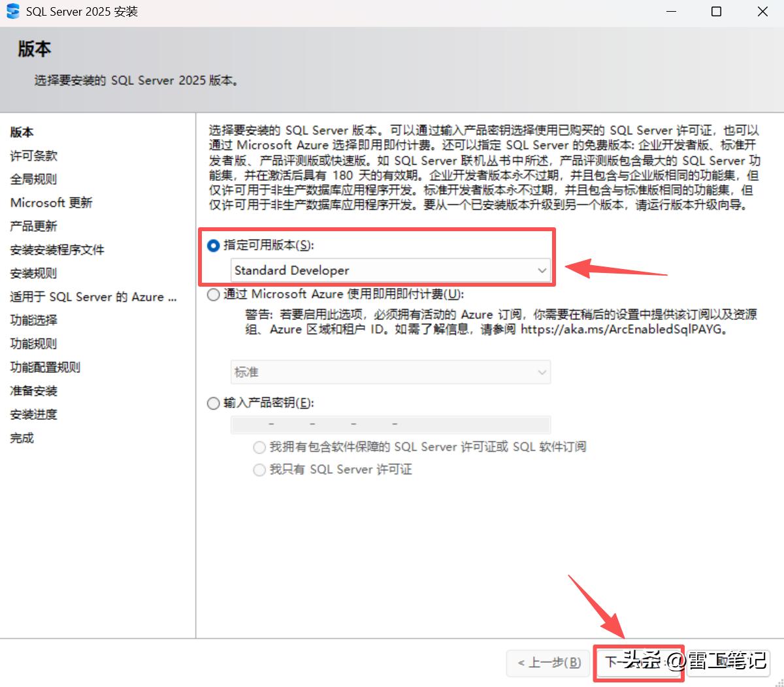This screenshot has width=784, height=687.
Task: Click the large 版本 page heading
Action: (35, 49)
